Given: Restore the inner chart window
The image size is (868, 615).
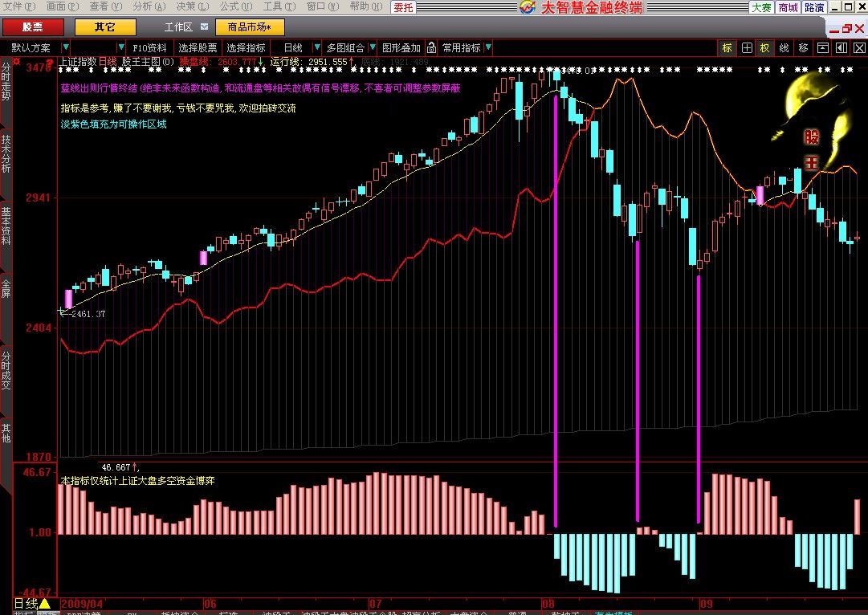Looking at the screenshot, I should point(847,29).
